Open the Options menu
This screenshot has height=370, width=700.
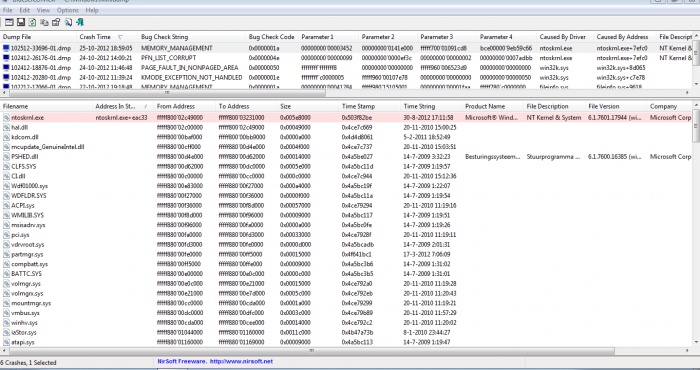(x=67, y=10)
